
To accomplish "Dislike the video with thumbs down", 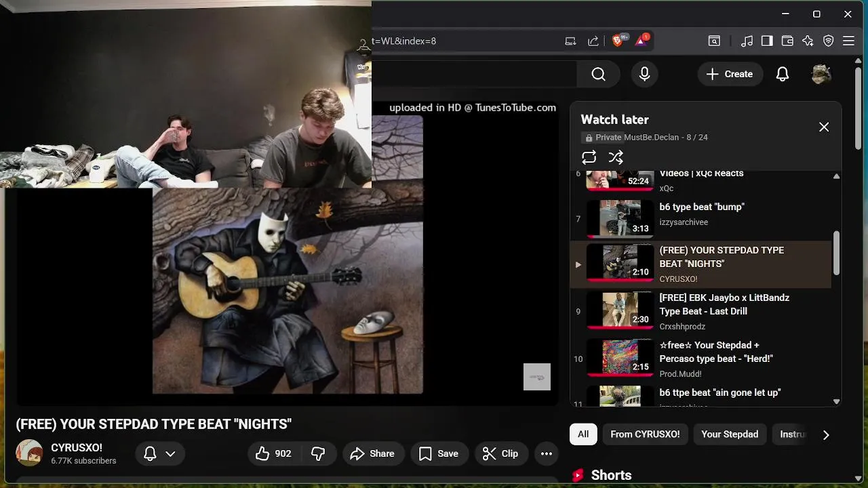I will click(318, 453).
